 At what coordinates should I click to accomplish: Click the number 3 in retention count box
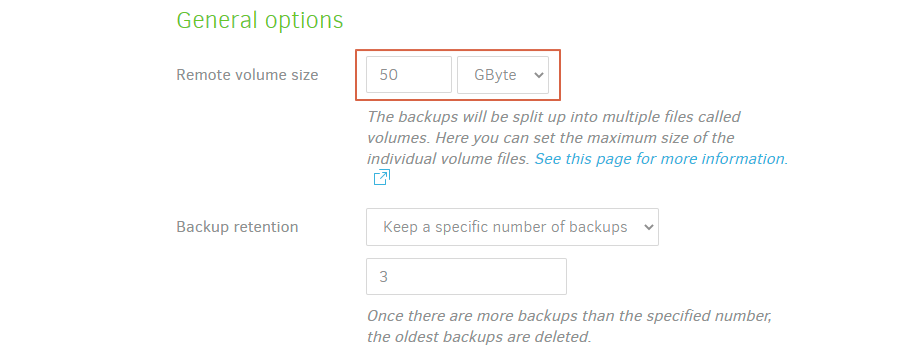pyautogui.click(x=384, y=277)
